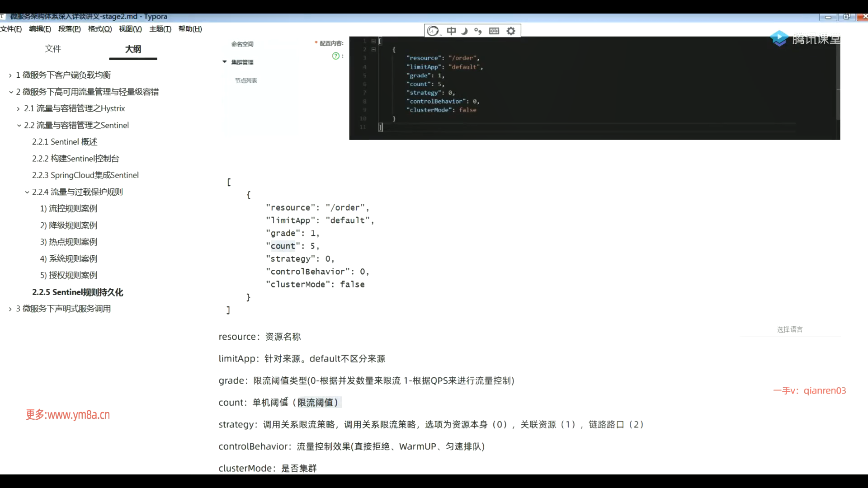Open the soft keyboard icon
This screenshot has height=488, width=868.
coord(494,31)
